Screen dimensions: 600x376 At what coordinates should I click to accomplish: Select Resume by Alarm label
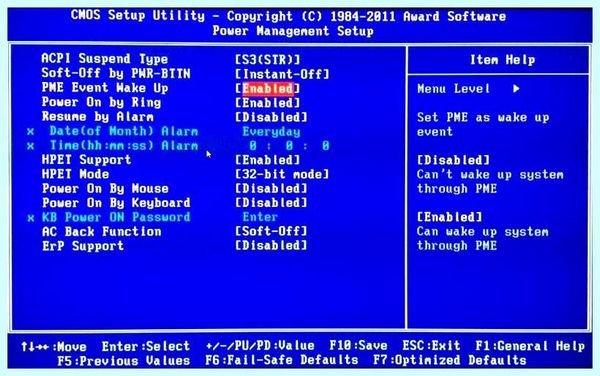[97, 116]
